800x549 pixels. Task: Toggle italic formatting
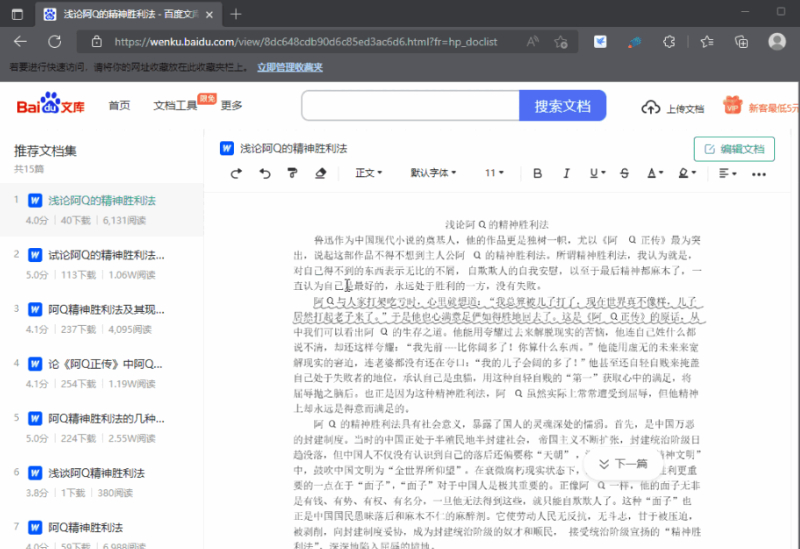click(567, 173)
